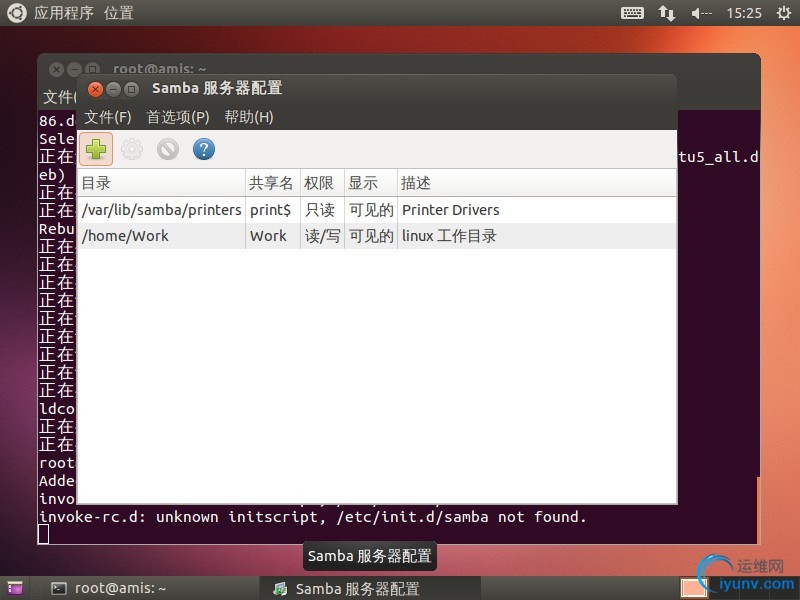Click 可见的 cell in print$ row
Image resolution: width=800 pixels, height=600 pixels.
(x=371, y=210)
